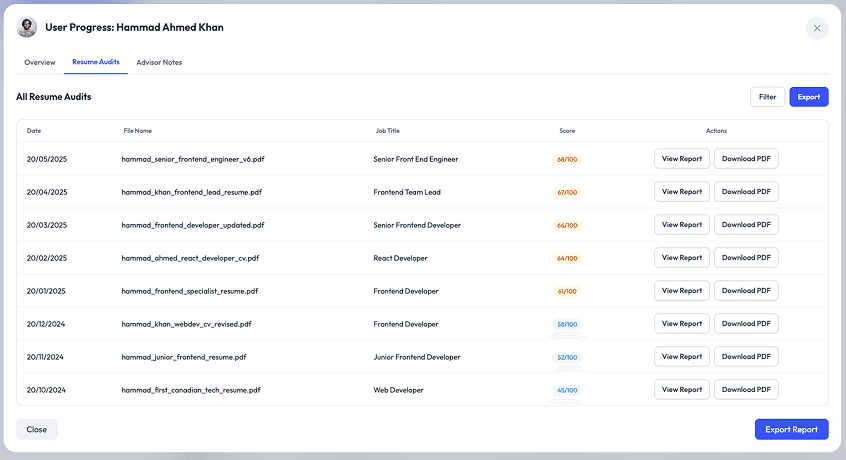Download PDF for the Web Developer audit
The height and width of the screenshot is (460, 846).
(746, 390)
